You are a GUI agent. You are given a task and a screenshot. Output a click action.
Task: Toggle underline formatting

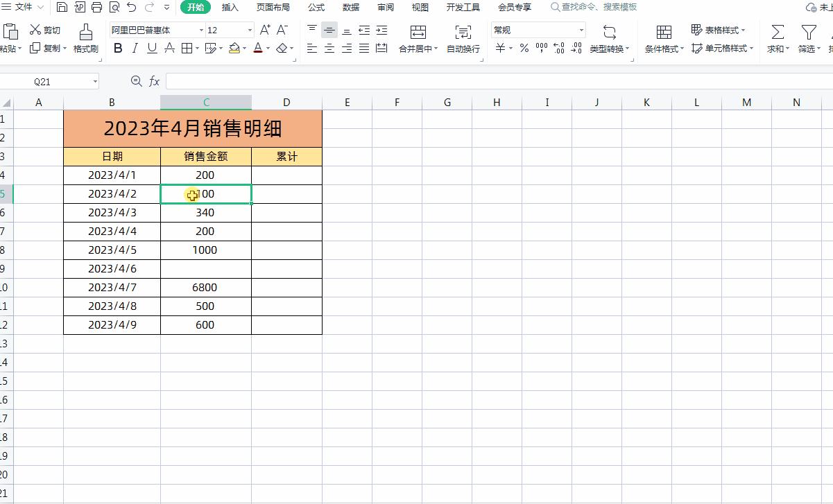[x=151, y=49]
